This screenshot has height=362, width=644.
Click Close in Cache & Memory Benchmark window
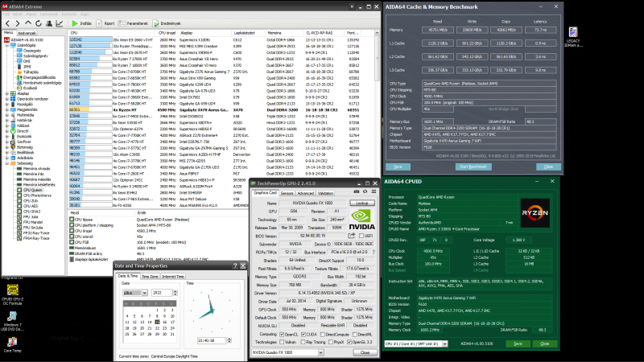[548, 167]
